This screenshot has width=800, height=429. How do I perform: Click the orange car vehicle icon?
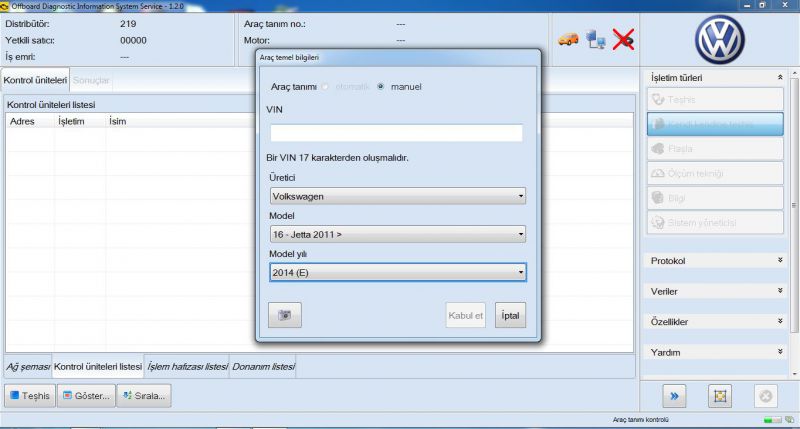(568, 39)
